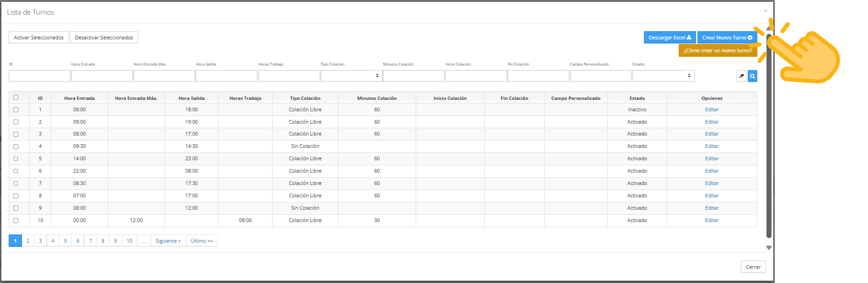Open the Estado filter dropdown
The width and height of the screenshot is (868, 283).
point(663,76)
